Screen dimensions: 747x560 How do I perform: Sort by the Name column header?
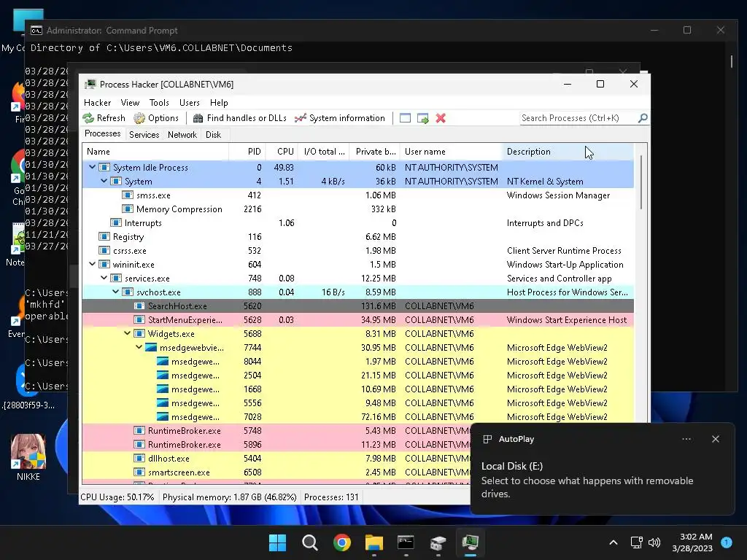[x=155, y=152]
